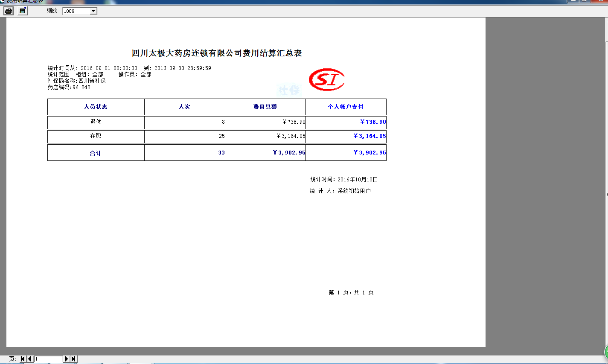Click the 费用总额 column header
The image size is (608, 364).
click(x=265, y=107)
